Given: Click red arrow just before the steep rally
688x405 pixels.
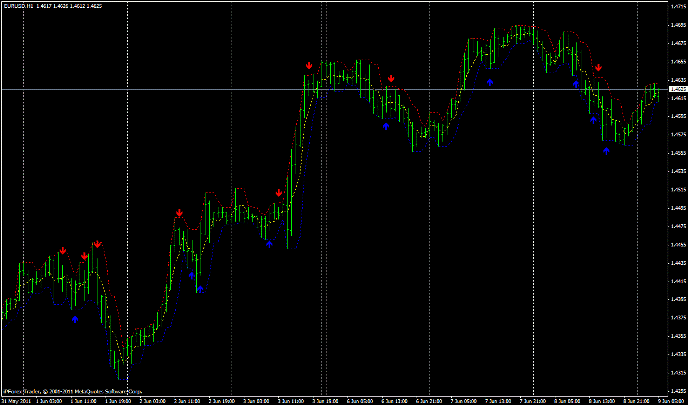Looking at the screenshot, I should pos(280,193).
